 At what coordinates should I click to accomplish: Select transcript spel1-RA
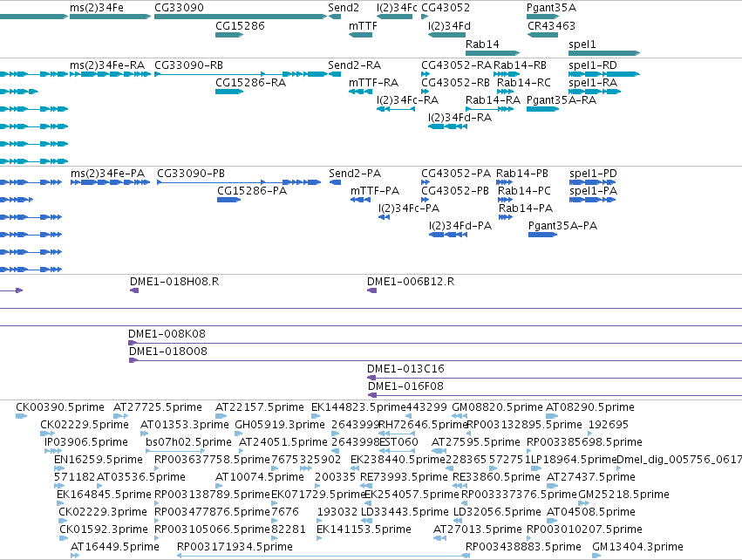593,83
